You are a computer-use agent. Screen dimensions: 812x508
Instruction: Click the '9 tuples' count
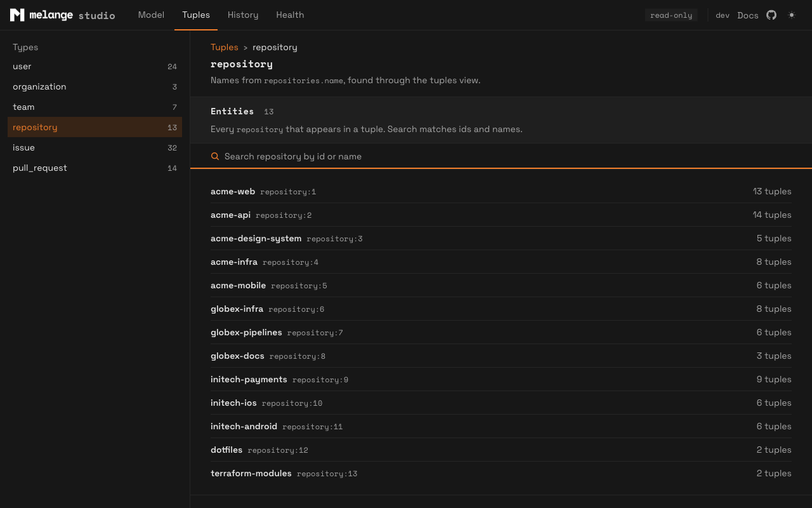pos(774,379)
